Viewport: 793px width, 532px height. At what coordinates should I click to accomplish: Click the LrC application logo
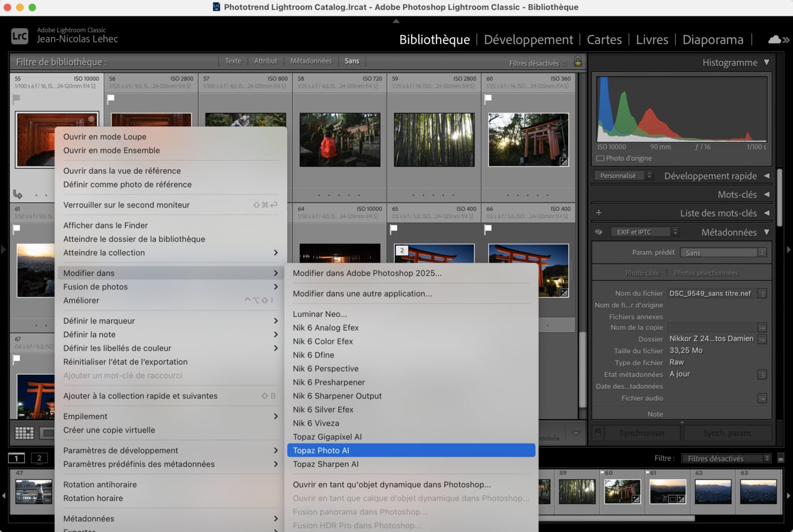pyautogui.click(x=20, y=36)
